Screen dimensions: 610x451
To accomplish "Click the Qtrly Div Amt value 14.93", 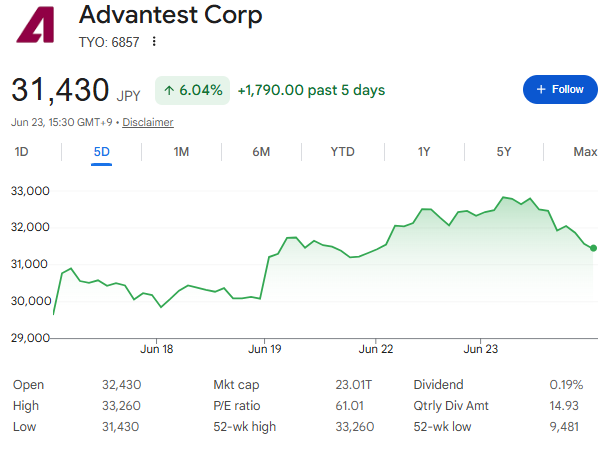I will 564,406.
